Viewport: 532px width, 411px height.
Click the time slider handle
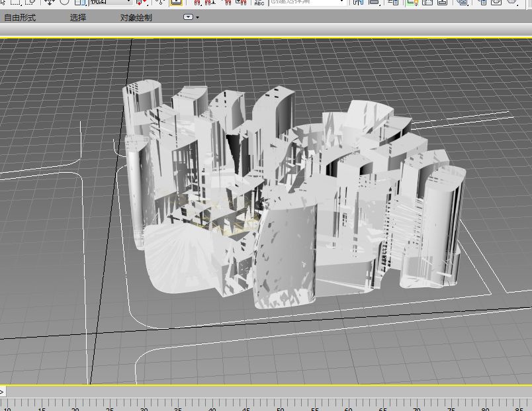coord(3,392)
